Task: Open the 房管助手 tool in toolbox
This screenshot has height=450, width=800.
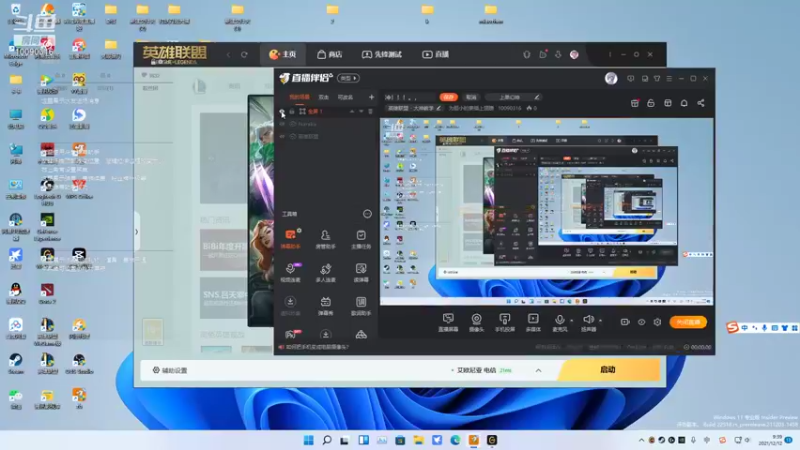Action: (326, 239)
